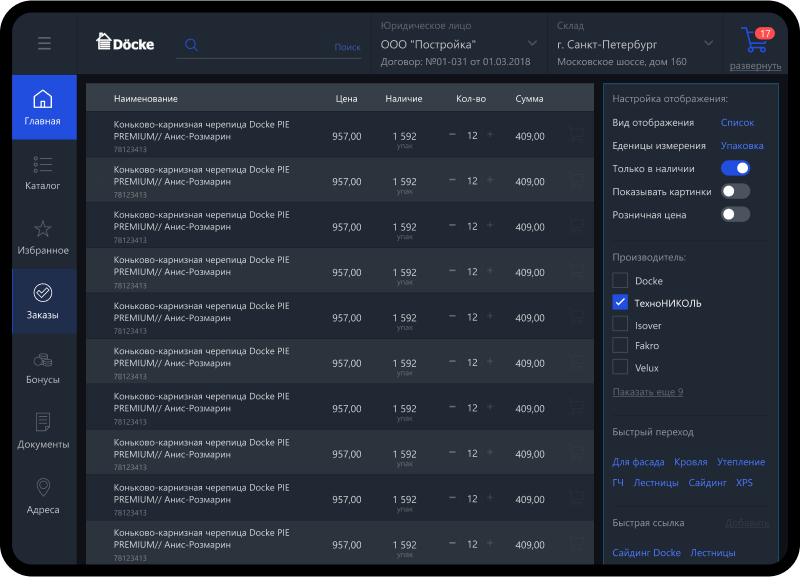Expand the Юридическое лицо dropdown arrow
800x577 pixels.
pyautogui.click(x=532, y=43)
